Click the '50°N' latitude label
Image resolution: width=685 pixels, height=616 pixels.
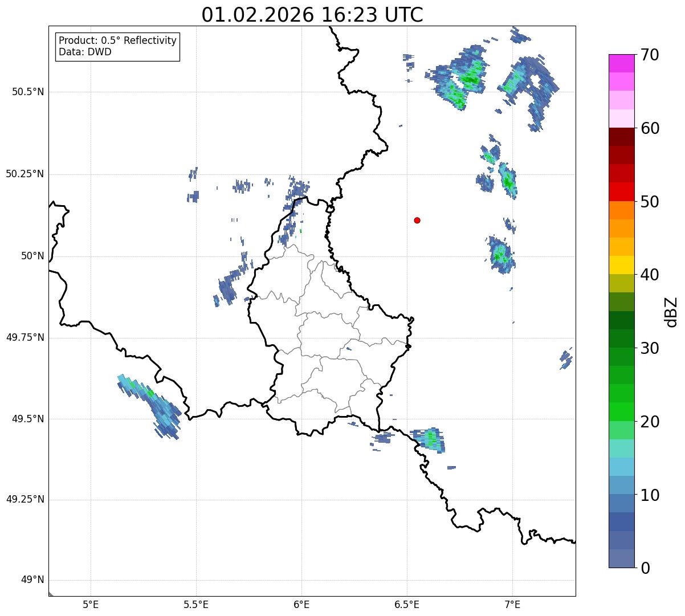32,256
